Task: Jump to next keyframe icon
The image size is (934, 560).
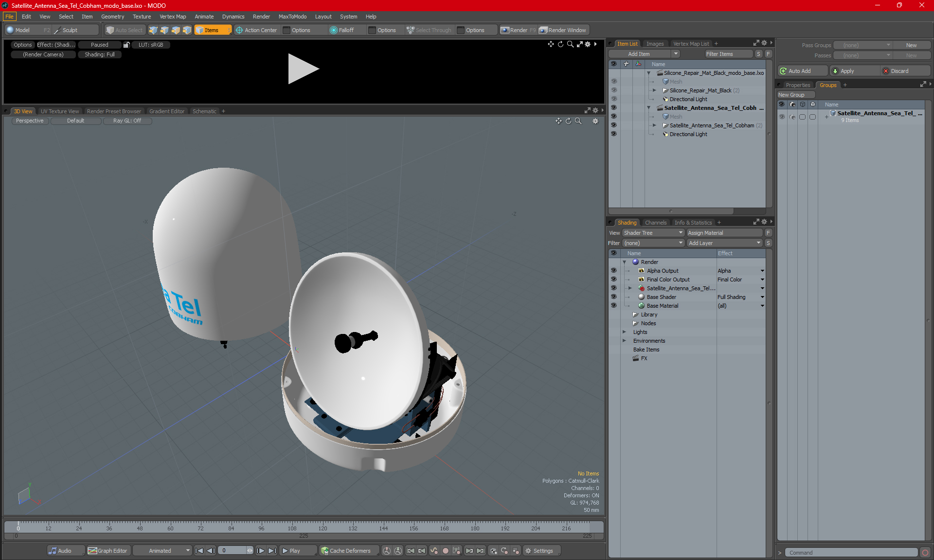Action: click(469, 551)
